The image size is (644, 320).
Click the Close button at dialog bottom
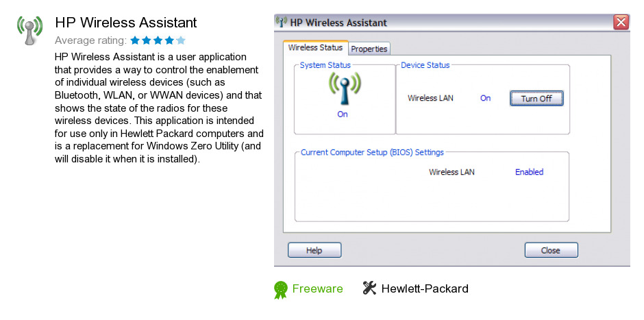(x=551, y=250)
